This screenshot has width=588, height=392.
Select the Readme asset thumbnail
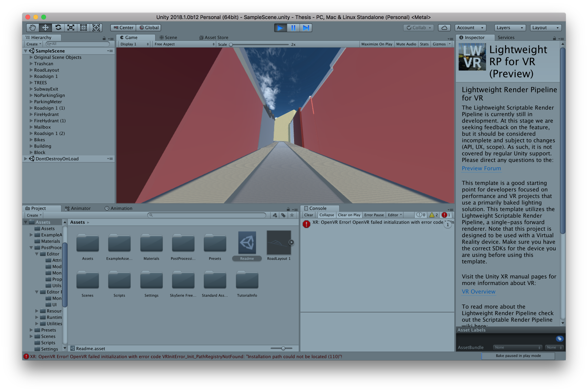pos(247,243)
